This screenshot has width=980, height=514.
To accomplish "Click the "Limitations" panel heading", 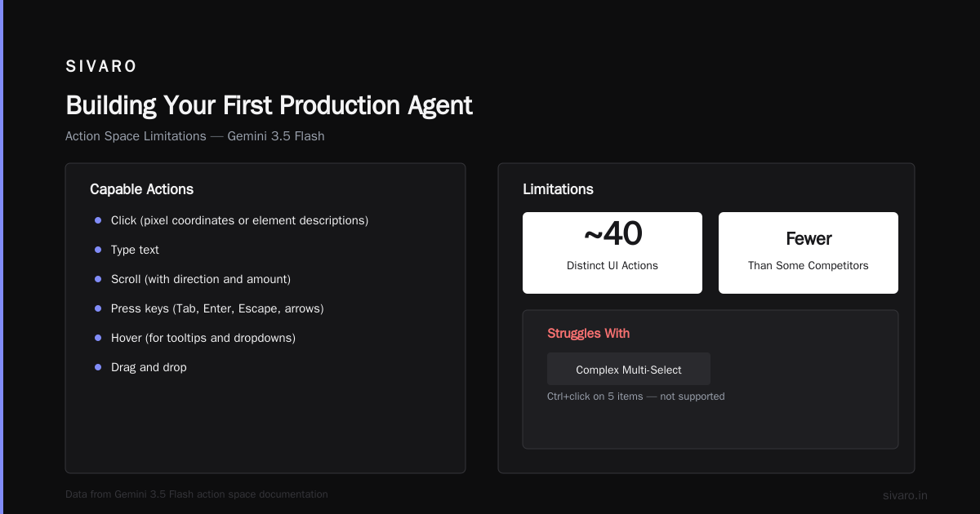I will pyautogui.click(x=558, y=189).
